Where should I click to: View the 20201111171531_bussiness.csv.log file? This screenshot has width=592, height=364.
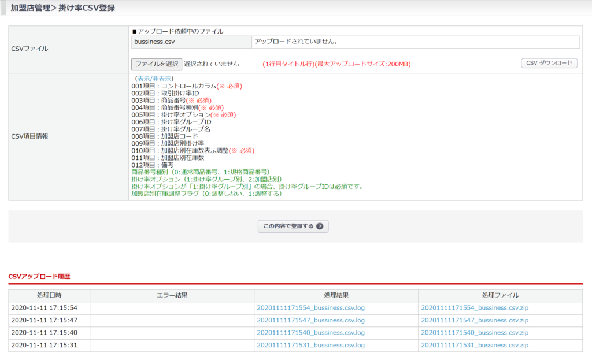(x=310, y=346)
